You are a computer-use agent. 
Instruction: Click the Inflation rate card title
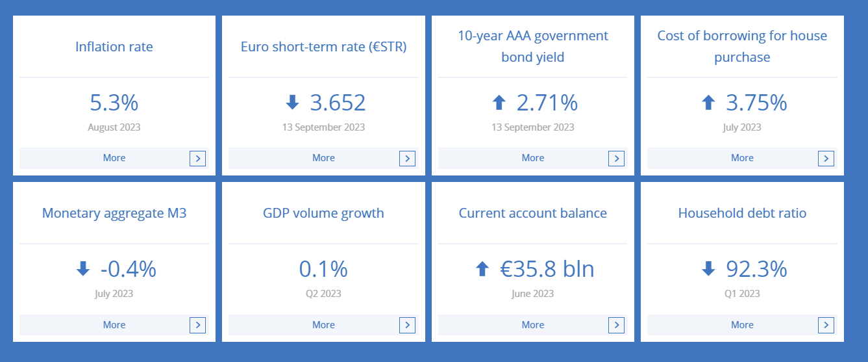point(114,47)
